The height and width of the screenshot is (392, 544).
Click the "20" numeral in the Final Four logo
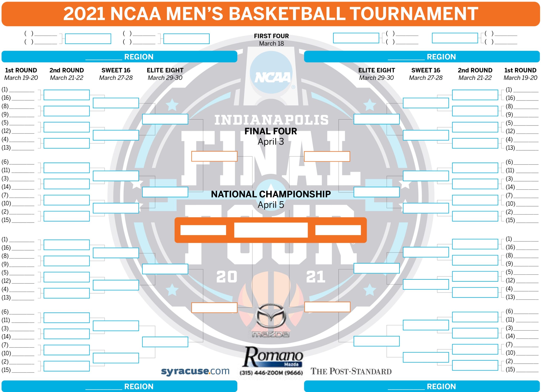tap(227, 277)
